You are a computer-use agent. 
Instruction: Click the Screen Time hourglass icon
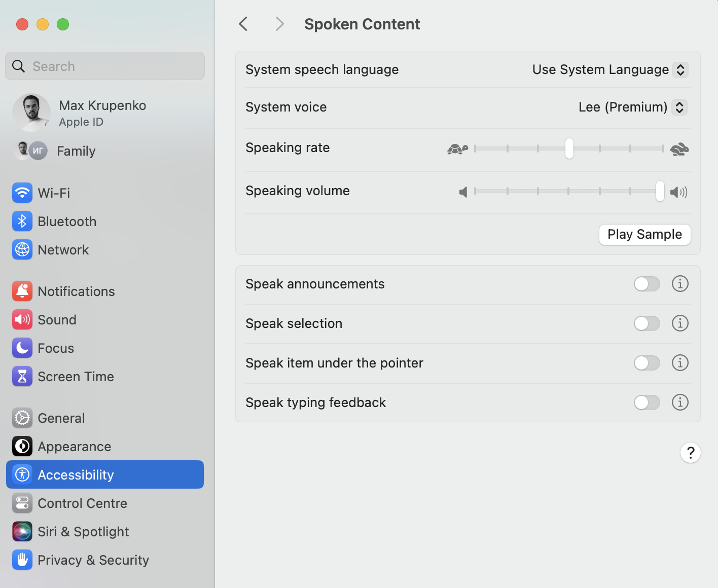tap(22, 377)
